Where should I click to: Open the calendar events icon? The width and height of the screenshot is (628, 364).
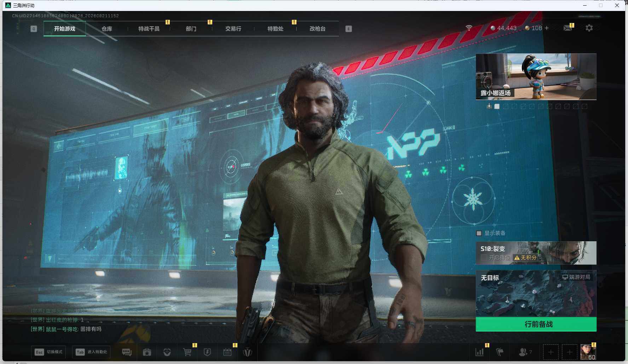(x=227, y=352)
